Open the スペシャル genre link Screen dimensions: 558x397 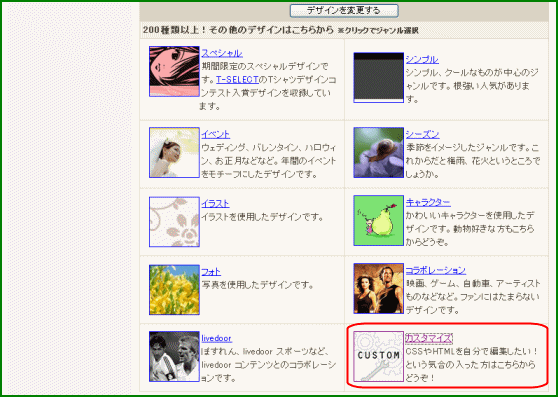coord(222,53)
